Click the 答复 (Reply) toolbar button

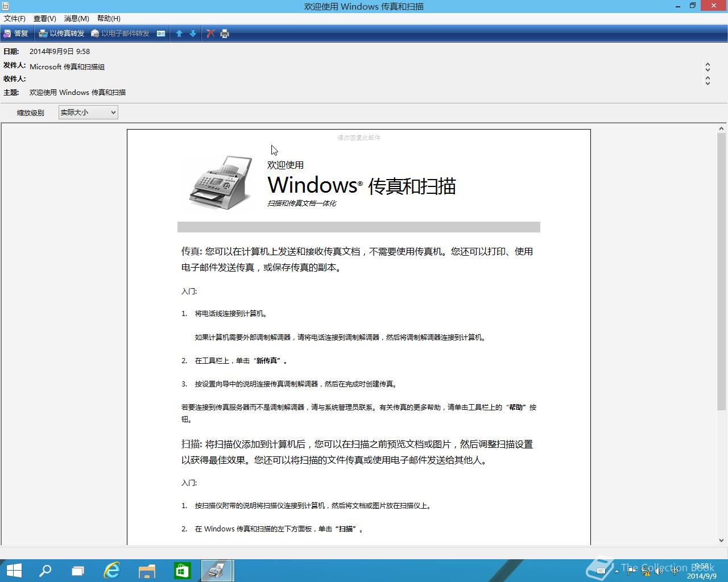(15, 34)
